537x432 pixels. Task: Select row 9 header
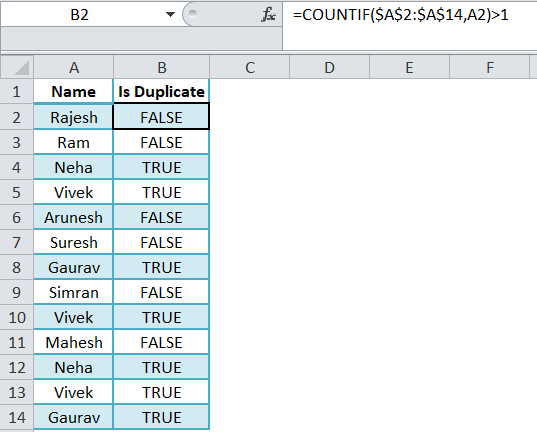16,292
